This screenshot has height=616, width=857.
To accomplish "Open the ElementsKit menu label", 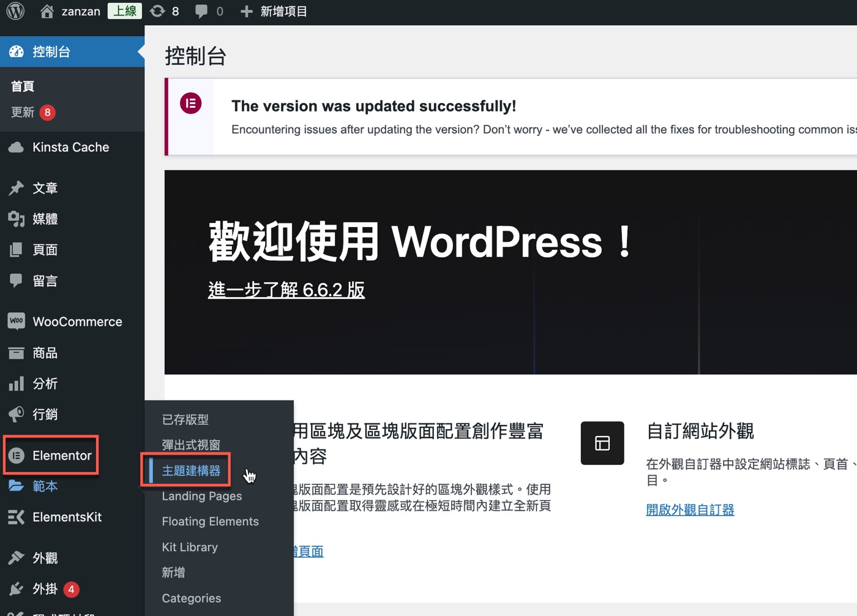I will pos(67,517).
